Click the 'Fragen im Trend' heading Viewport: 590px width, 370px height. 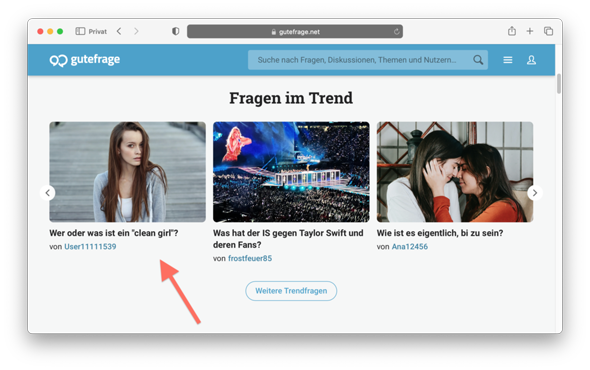[x=291, y=98]
